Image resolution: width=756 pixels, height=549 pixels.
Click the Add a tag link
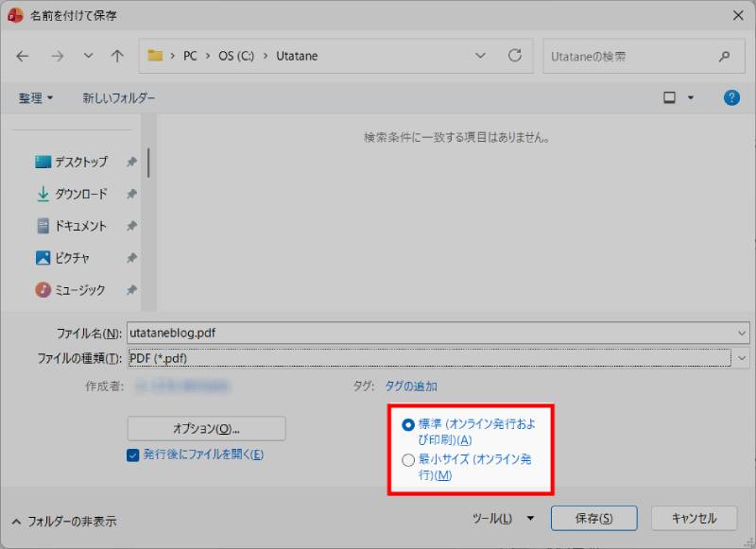[x=411, y=386]
